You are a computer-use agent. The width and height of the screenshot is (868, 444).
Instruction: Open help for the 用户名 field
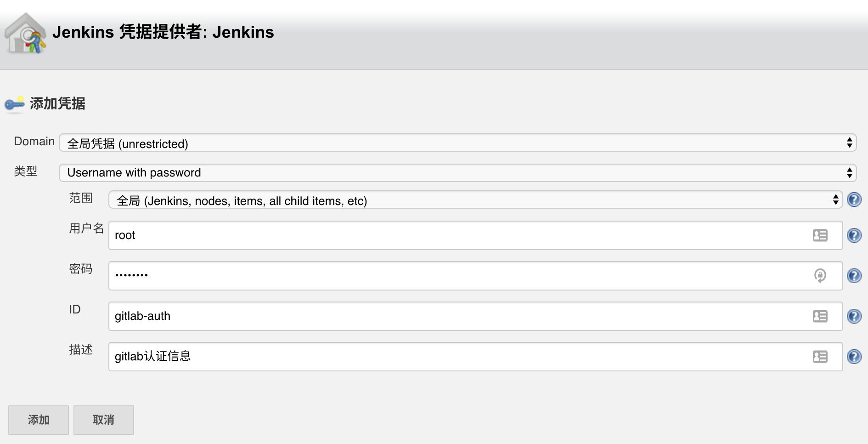(854, 235)
